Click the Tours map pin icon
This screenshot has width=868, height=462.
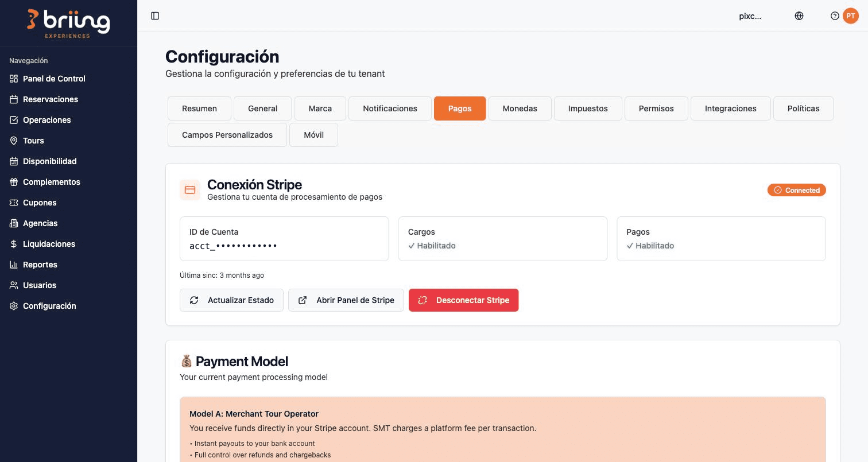(14, 141)
